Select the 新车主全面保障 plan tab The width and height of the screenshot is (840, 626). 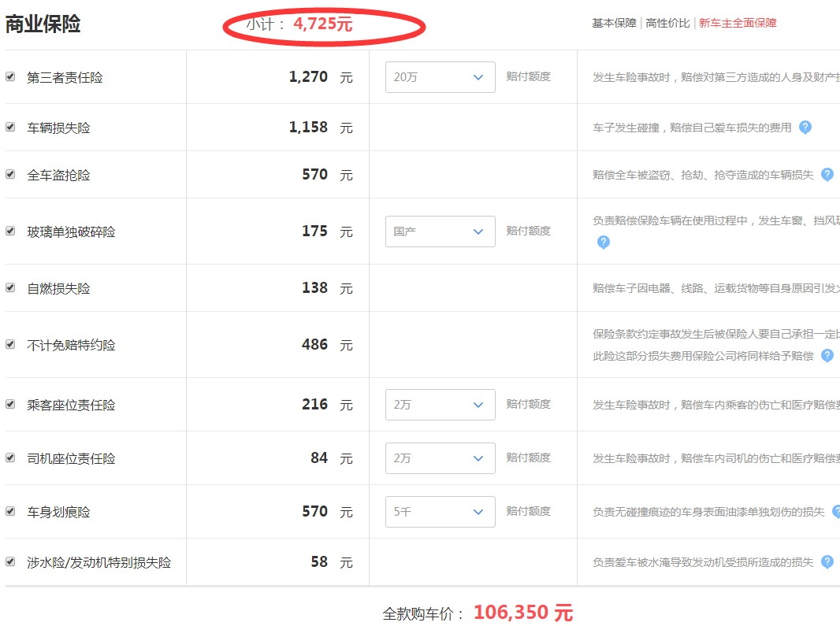pos(738,23)
